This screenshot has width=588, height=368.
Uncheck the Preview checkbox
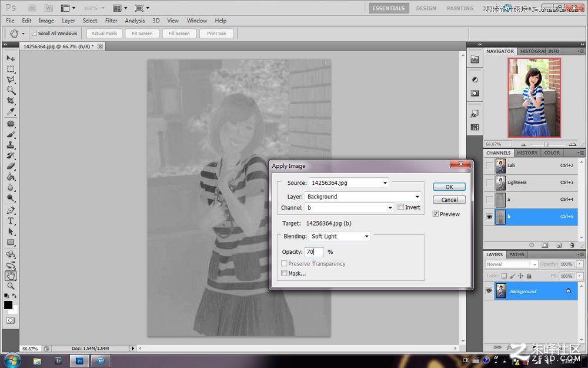pos(435,214)
